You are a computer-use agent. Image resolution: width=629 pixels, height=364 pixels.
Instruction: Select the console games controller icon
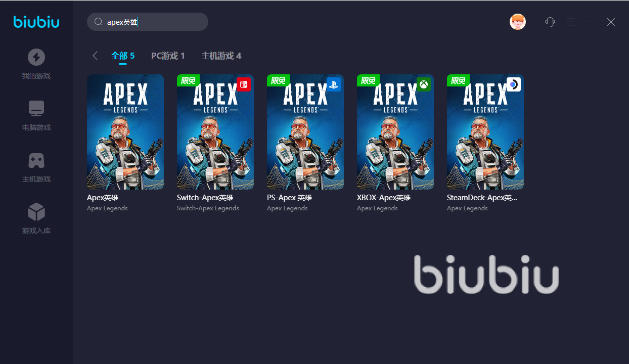(x=36, y=160)
